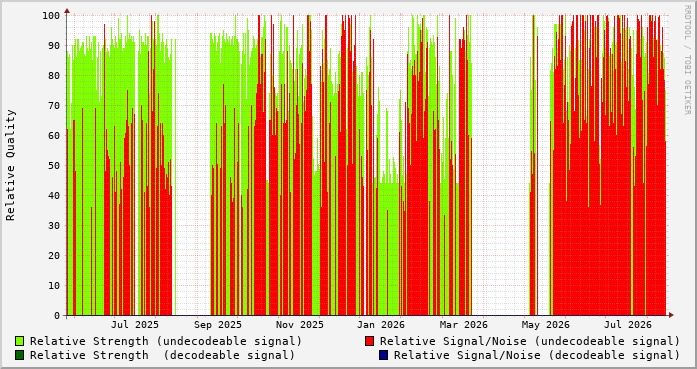This screenshot has width=697, height=369.
Task: Click the Jan 2026 axis label
Action: [x=381, y=325]
